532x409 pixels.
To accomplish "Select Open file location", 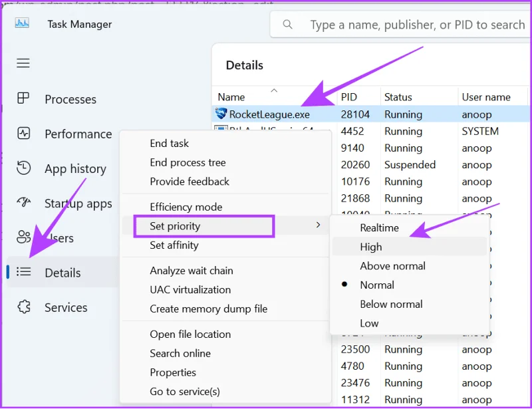I will (x=190, y=335).
